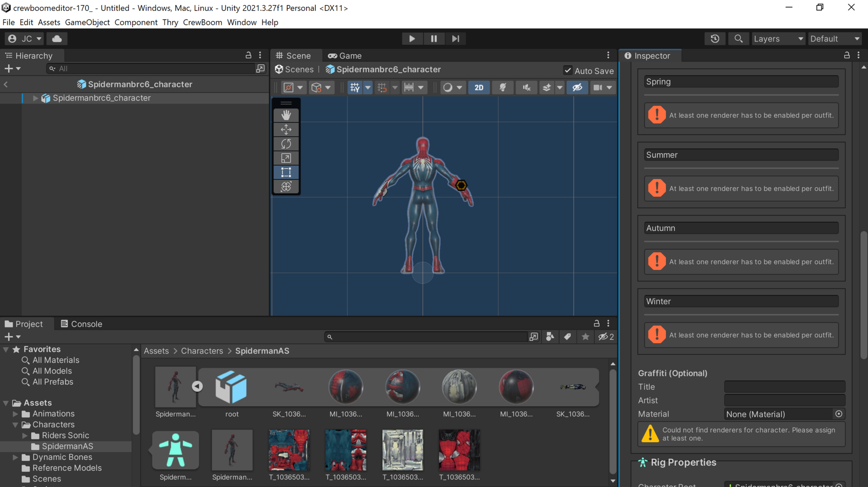Viewport: 868px width, 487px height.
Task: Search by type in Project
Action: tap(550, 337)
